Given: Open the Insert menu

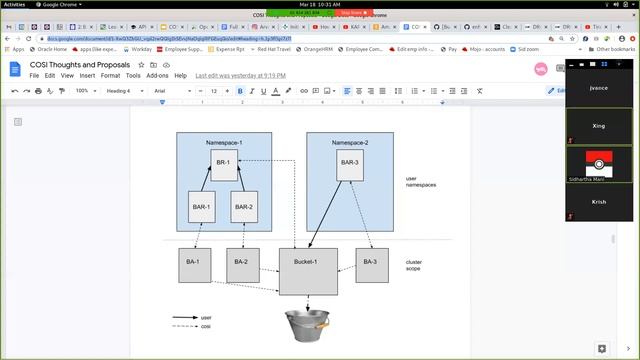Looking at the screenshot, I should 87,76.
